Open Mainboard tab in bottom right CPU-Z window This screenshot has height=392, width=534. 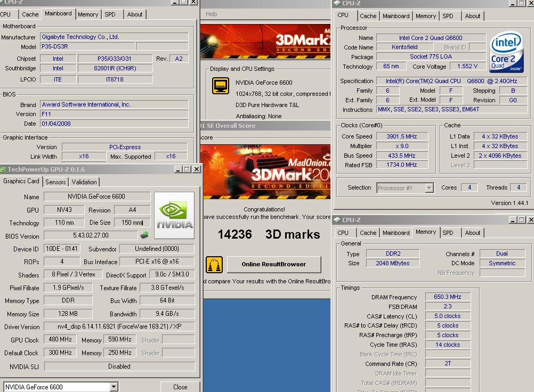tap(396, 233)
